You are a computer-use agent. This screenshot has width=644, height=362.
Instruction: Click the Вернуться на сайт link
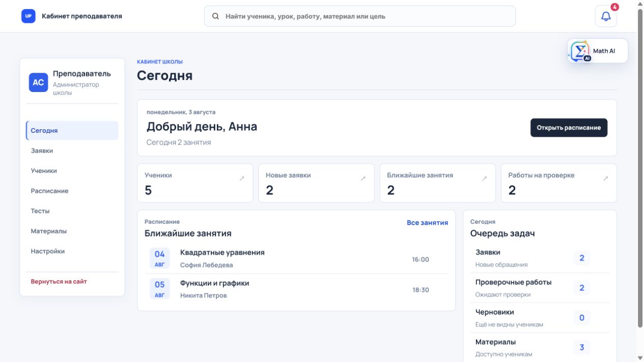[59, 281]
